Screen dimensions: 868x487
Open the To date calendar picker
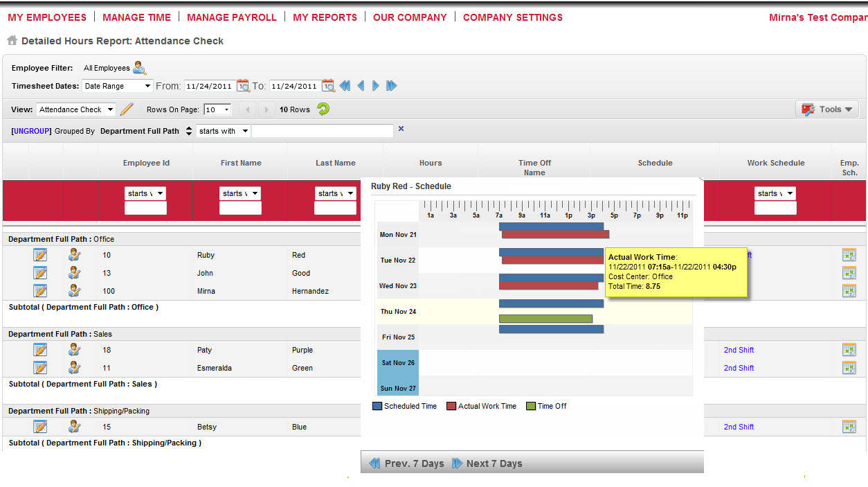[x=328, y=86]
